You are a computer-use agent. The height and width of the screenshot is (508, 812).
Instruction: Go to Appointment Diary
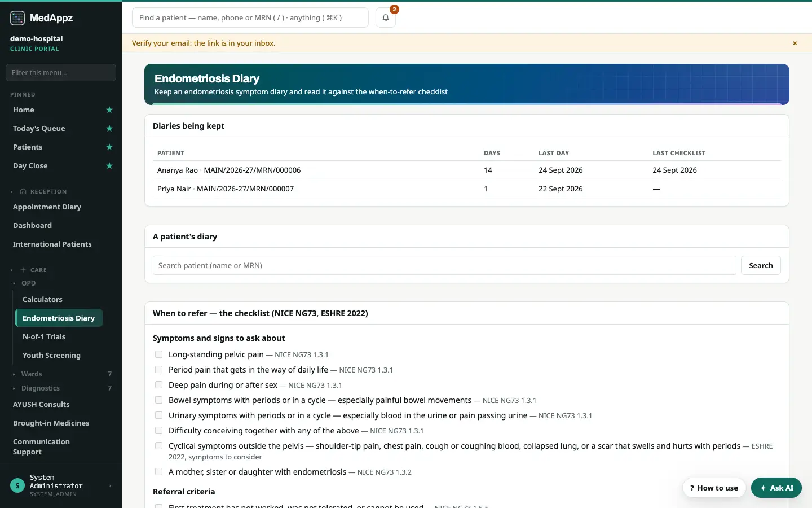[47, 207]
